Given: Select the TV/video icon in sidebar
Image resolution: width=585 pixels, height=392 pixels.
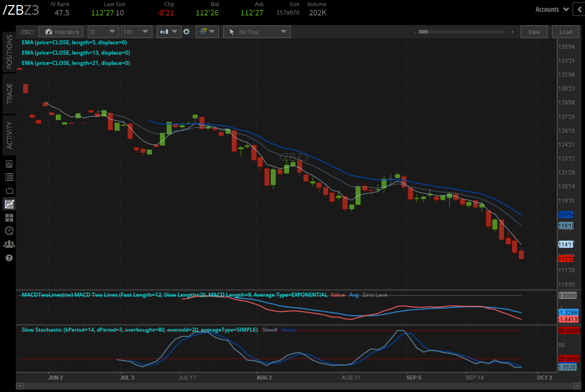Looking at the screenshot, I should pyautogui.click(x=9, y=190).
